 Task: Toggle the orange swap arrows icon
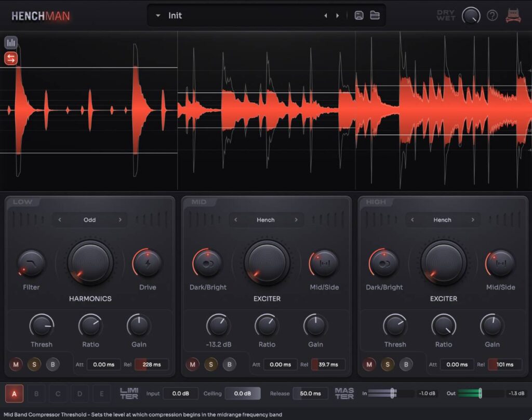pyautogui.click(x=11, y=58)
